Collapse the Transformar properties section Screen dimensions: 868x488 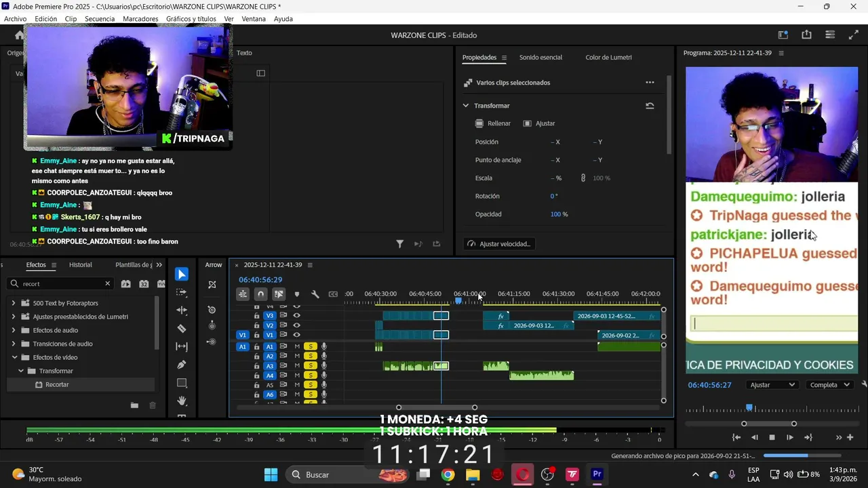click(x=466, y=106)
